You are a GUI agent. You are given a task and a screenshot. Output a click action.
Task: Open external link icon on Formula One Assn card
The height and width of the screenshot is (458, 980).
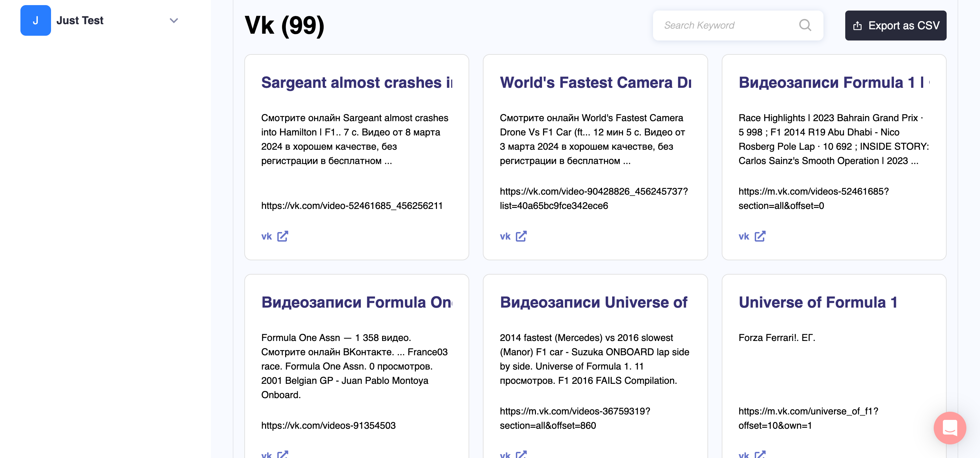[283, 454]
